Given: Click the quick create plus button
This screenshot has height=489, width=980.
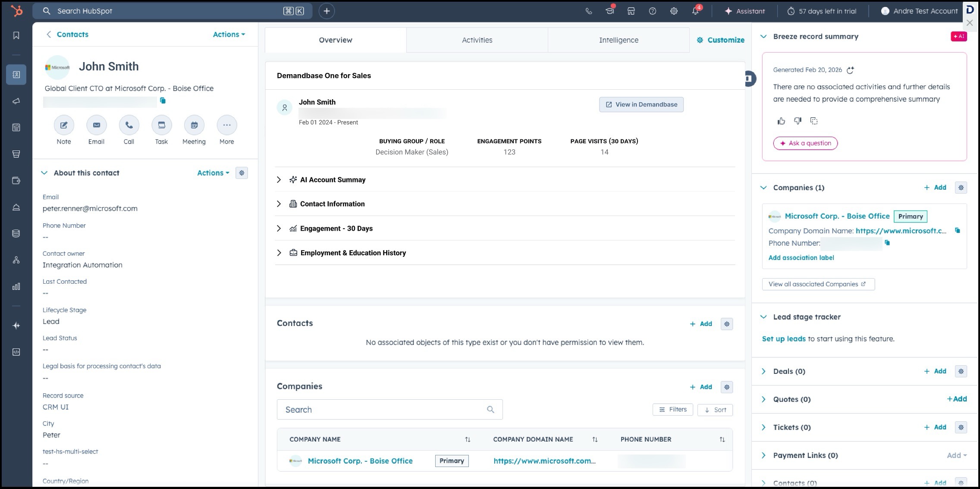Looking at the screenshot, I should pyautogui.click(x=327, y=11).
